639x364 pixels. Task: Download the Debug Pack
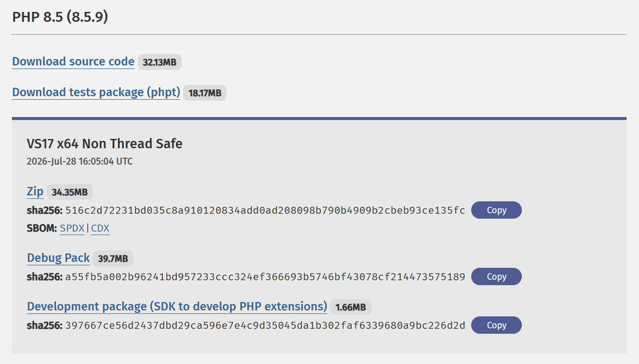point(58,258)
